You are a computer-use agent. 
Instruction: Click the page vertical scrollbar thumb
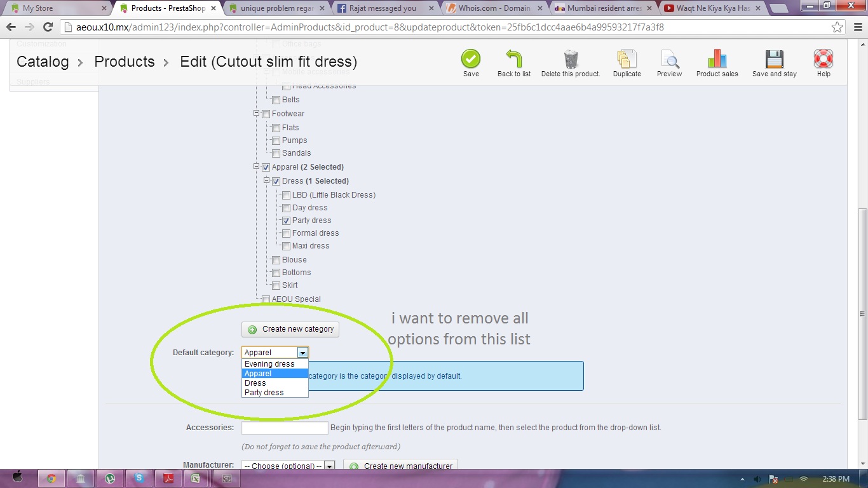tap(862, 313)
